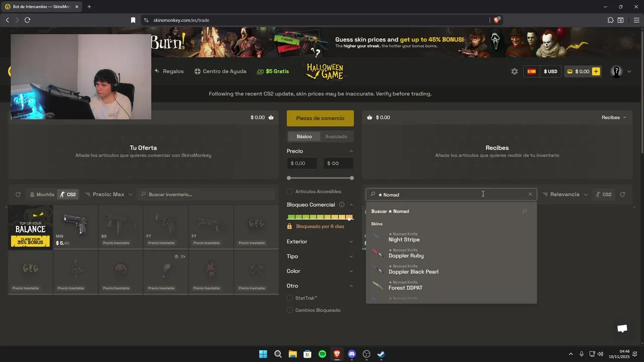This screenshot has height=362, width=644.
Task: Reload the browser page
Action: pyautogui.click(x=27, y=20)
